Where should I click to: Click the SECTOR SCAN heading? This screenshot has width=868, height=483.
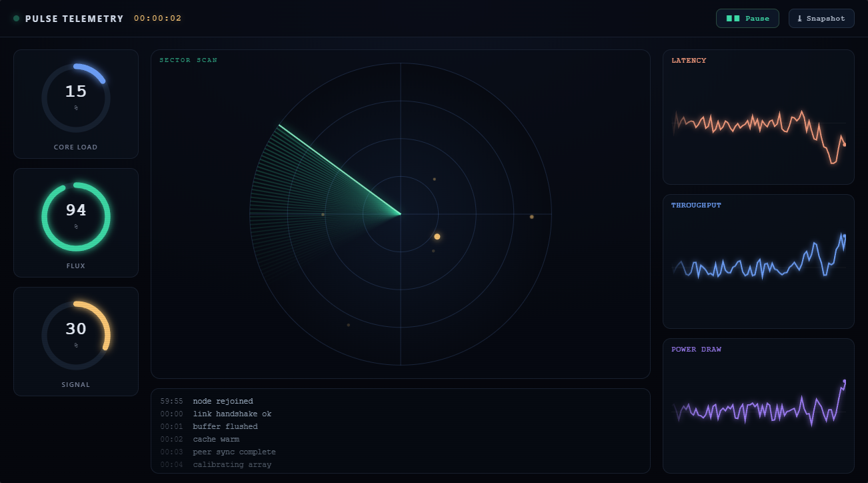pyautogui.click(x=188, y=61)
